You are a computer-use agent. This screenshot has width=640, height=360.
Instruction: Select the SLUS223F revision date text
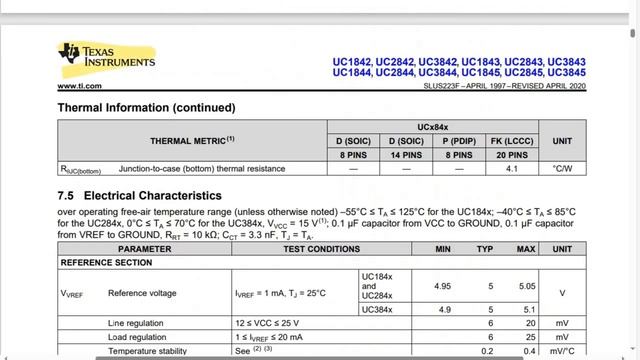[504, 86]
